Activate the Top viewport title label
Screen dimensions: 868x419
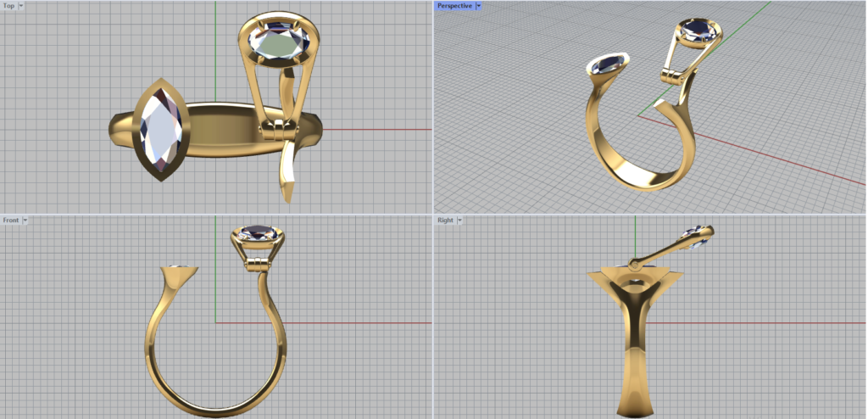(8, 6)
